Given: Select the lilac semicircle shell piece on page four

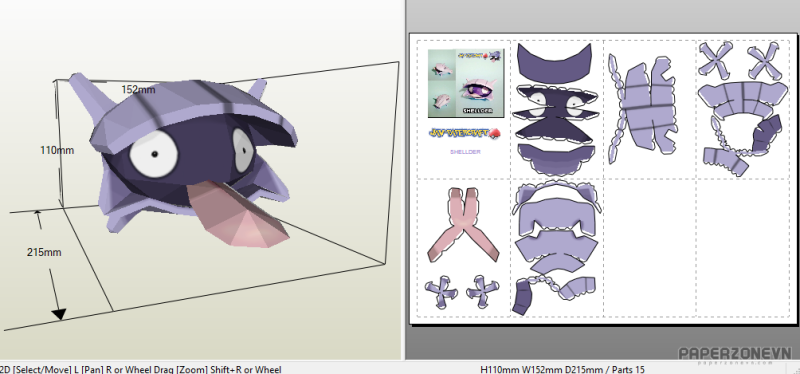Looking at the screenshot, I should 742,99.
